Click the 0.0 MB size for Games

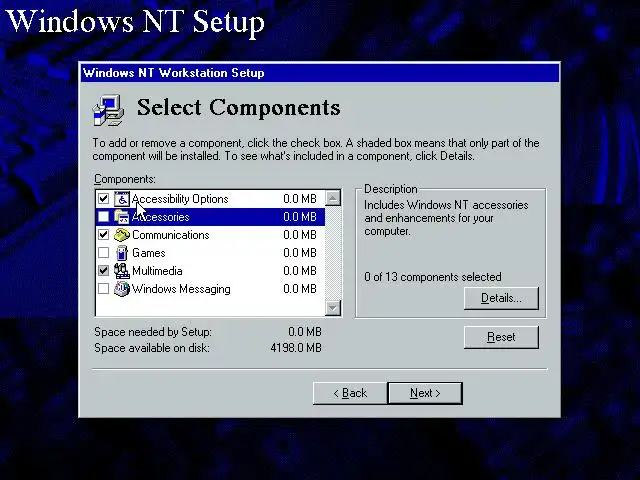pyautogui.click(x=300, y=253)
